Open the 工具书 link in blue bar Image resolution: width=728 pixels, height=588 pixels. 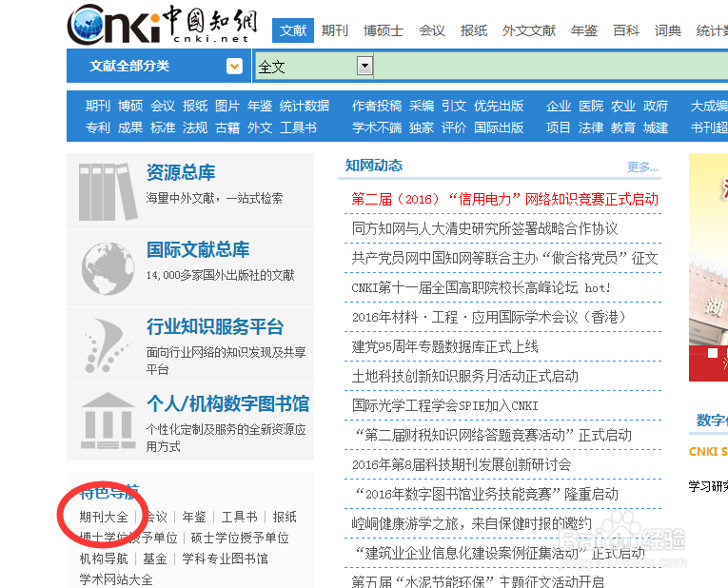point(298,127)
